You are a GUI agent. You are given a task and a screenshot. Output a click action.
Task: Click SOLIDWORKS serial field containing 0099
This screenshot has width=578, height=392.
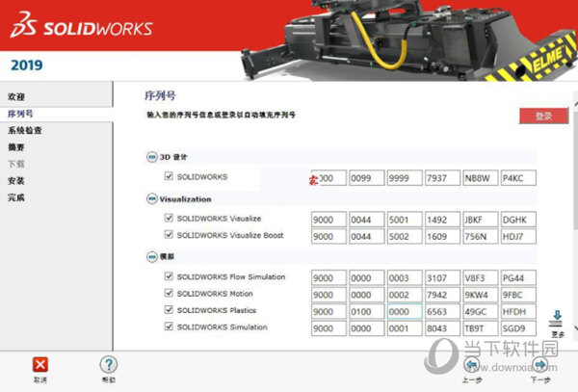(x=367, y=178)
